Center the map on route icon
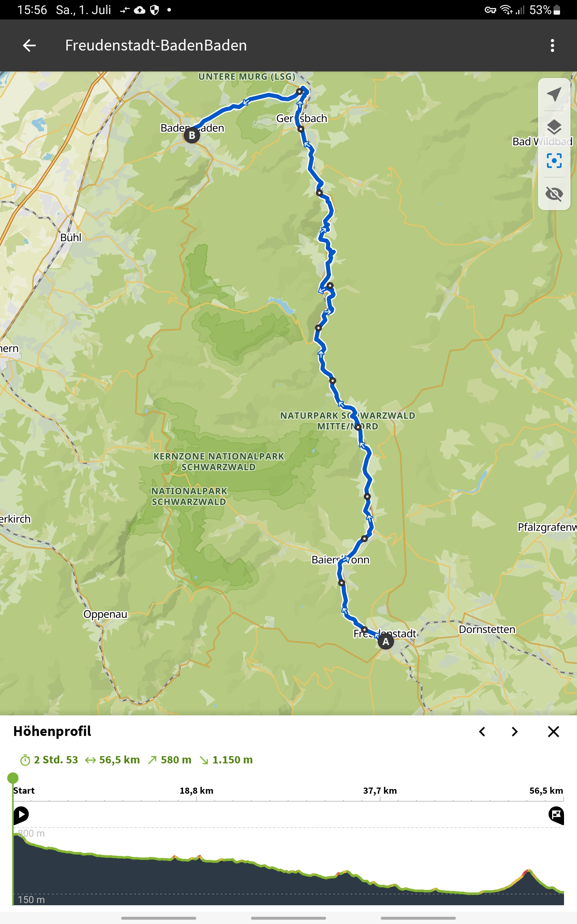Image resolution: width=577 pixels, height=924 pixels. point(554,160)
